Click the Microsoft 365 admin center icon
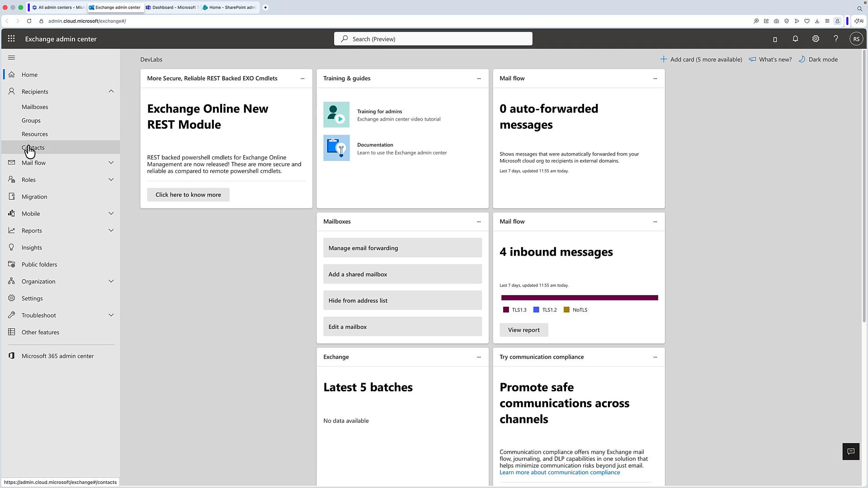The width and height of the screenshot is (868, 488). 12,356
